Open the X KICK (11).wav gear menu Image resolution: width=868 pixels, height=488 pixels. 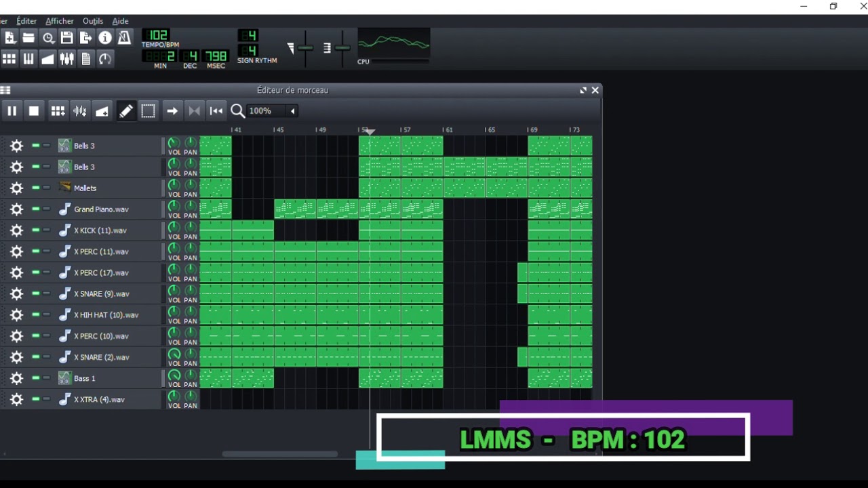coord(16,230)
